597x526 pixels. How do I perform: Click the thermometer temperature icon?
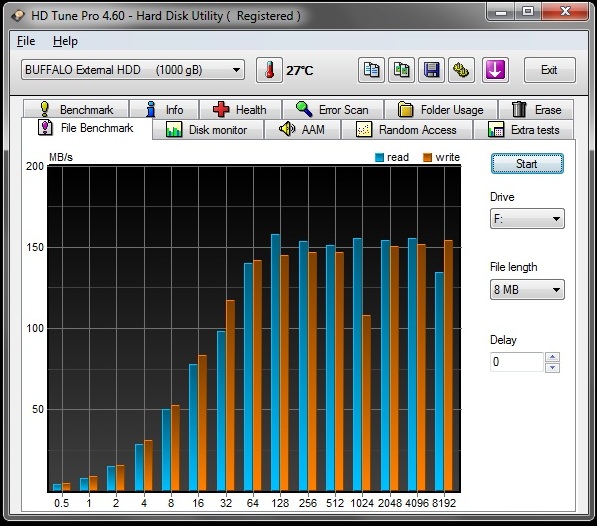click(270, 70)
